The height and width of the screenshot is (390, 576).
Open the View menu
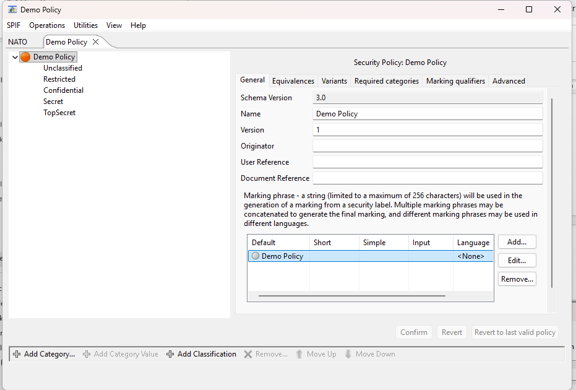point(114,25)
